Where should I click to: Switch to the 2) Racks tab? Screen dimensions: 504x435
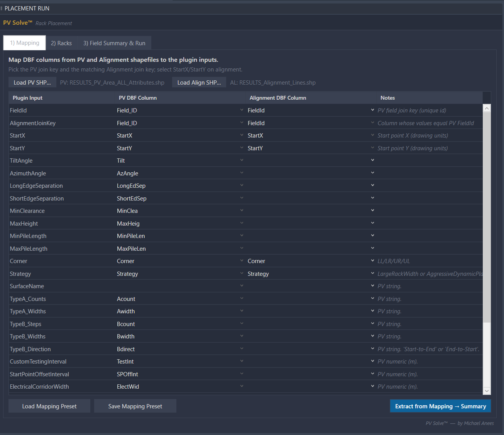click(61, 43)
